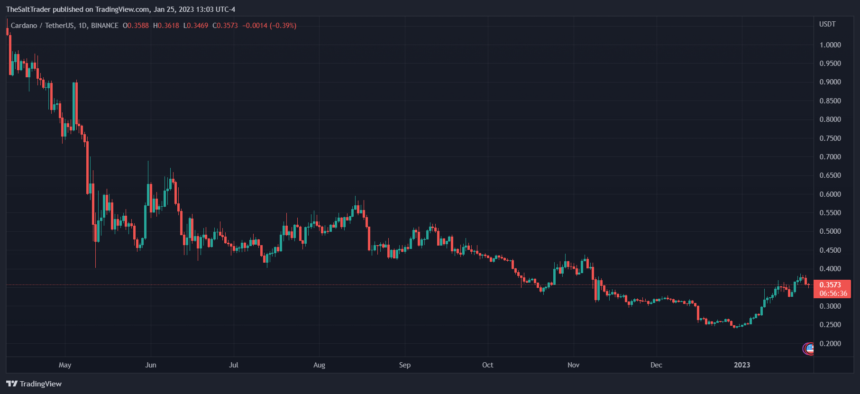Click the 0.6500 price axis label

tap(829, 176)
